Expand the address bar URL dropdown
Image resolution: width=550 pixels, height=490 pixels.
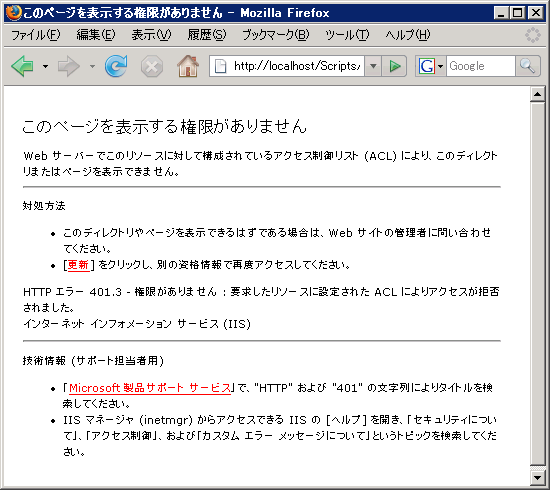click(x=373, y=66)
